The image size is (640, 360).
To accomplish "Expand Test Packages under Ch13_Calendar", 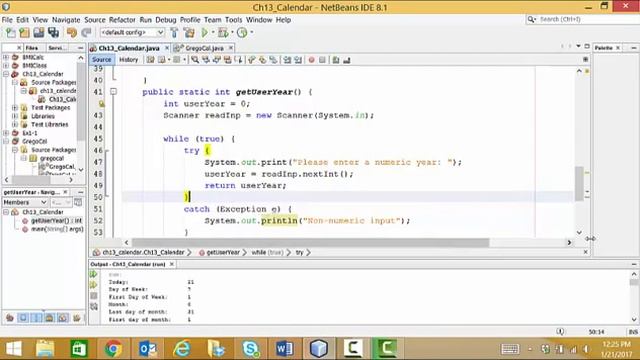I will [15, 108].
